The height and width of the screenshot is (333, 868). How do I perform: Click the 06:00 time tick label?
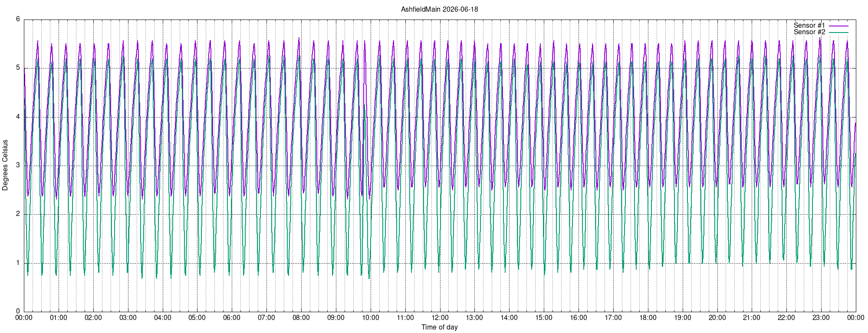[232, 318]
